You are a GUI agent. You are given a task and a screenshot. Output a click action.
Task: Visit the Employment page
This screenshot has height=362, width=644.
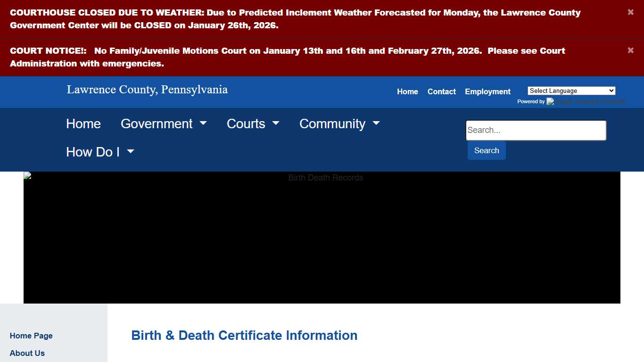click(x=487, y=91)
